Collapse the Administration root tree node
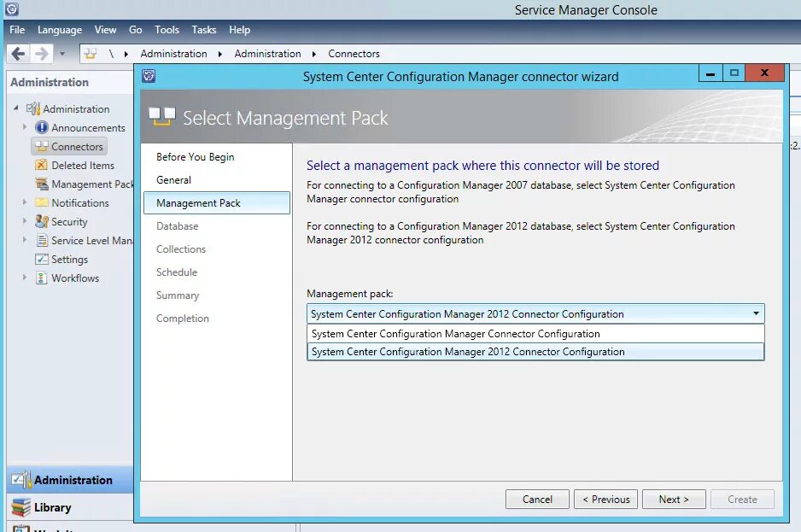Image resolution: width=801 pixels, height=532 pixels. (16, 108)
